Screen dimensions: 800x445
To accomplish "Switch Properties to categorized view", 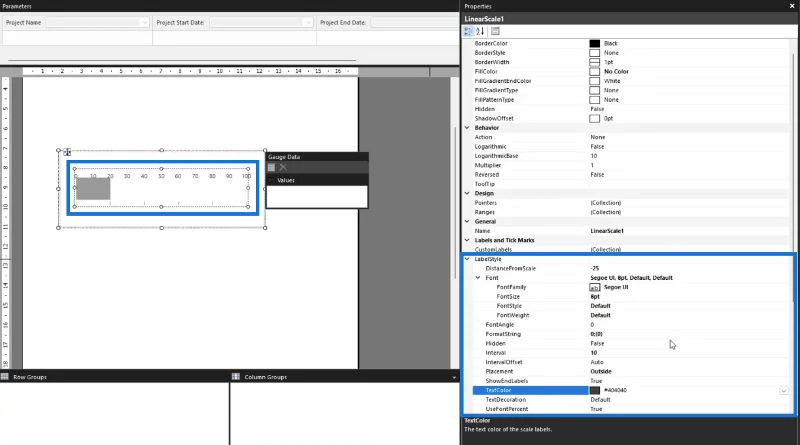I will tap(468, 32).
